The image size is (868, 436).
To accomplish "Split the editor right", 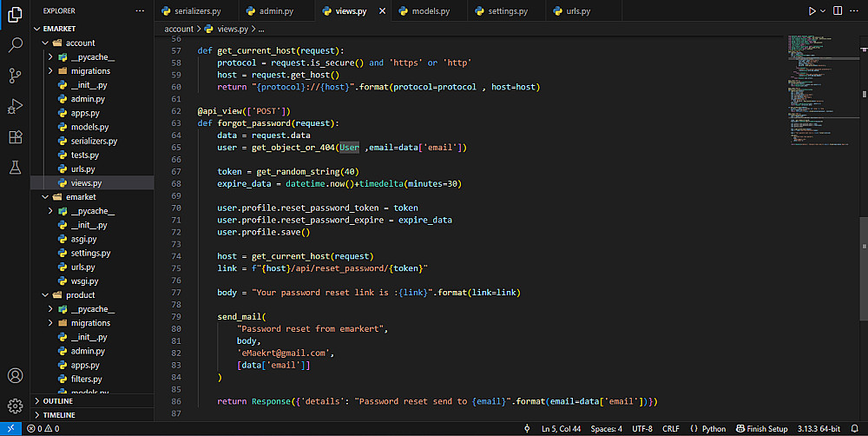I will click(838, 11).
